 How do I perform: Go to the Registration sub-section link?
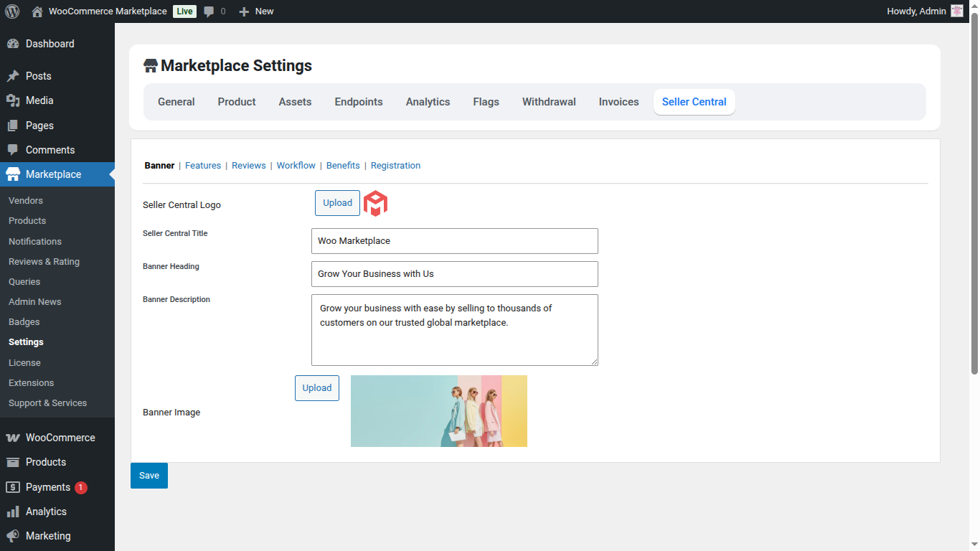395,166
